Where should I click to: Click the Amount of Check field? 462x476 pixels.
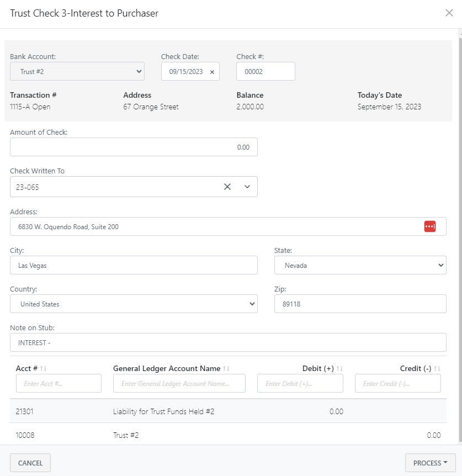click(134, 147)
